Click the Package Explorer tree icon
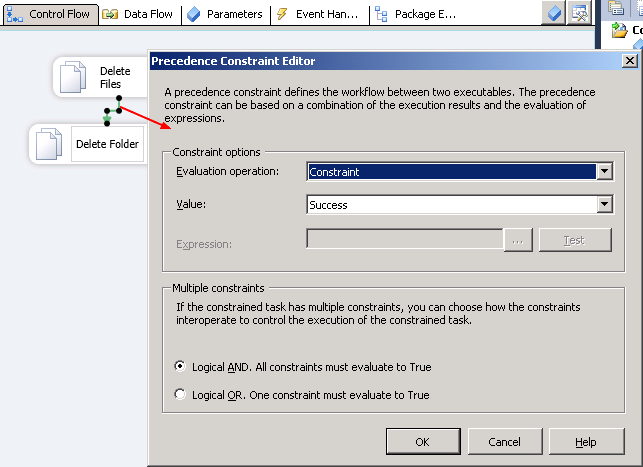Viewport: 643px width, 467px height. pyautogui.click(x=381, y=14)
